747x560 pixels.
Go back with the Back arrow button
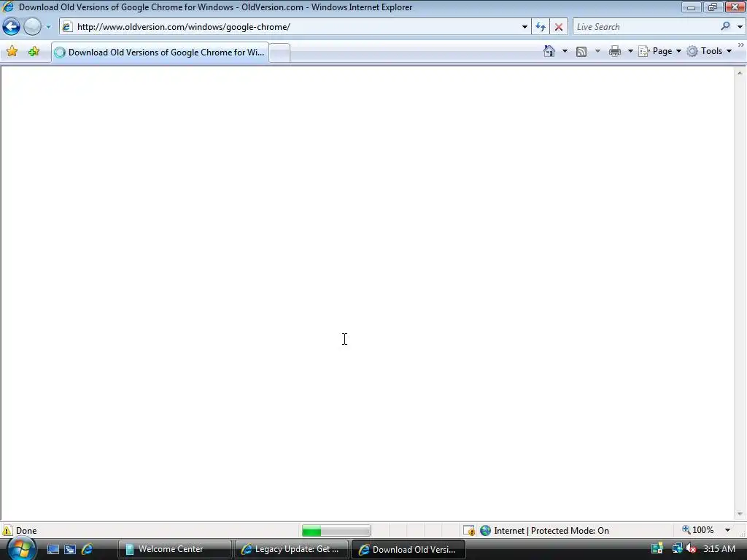point(11,27)
